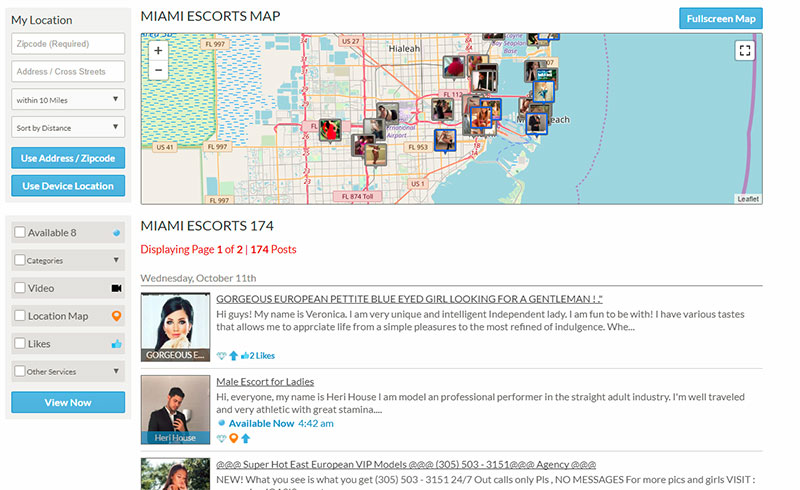Expand the Other Services dropdown arrow
Image resolution: width=800 pixels, height=490 pixels.
coord(116,372)
